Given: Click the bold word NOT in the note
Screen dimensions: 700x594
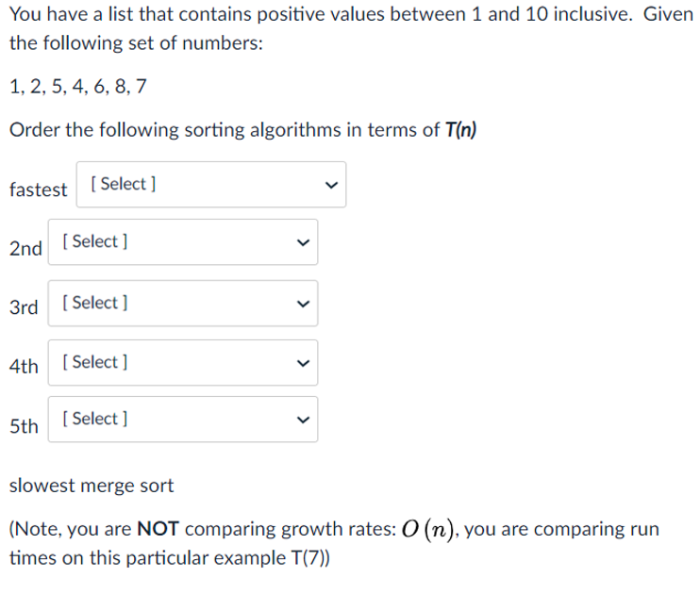Looking at the screenshot, I should (158, 529).
